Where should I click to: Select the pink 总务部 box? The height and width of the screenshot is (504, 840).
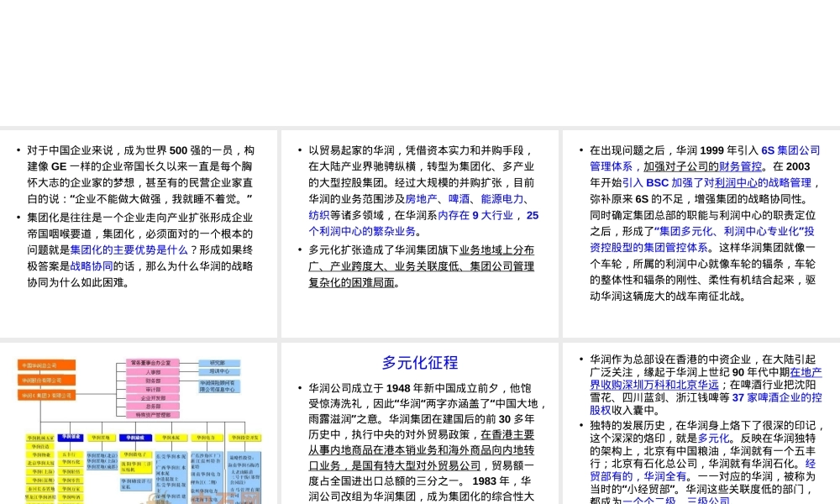click(153, 407)
